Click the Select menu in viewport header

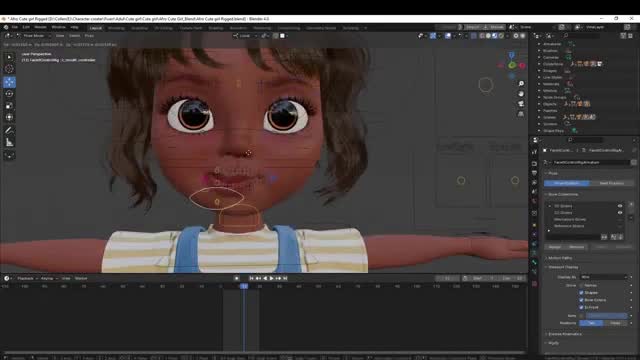point(74,36)
